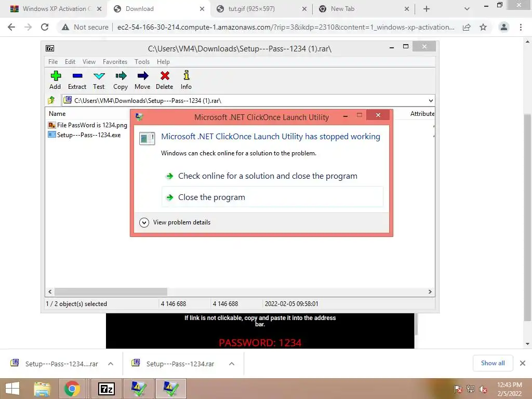Click left arrow of 7-Zip scrollbar

click(50, 292)
